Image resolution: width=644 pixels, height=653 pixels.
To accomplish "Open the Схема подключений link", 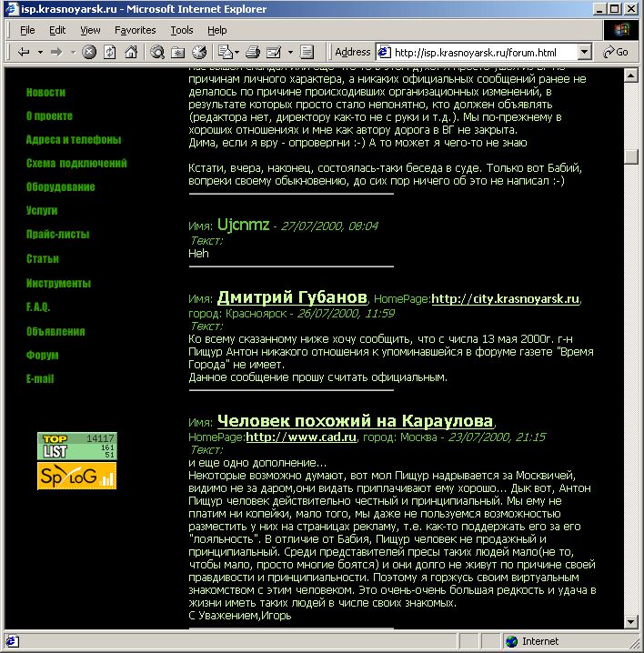I will coord(76,164).
